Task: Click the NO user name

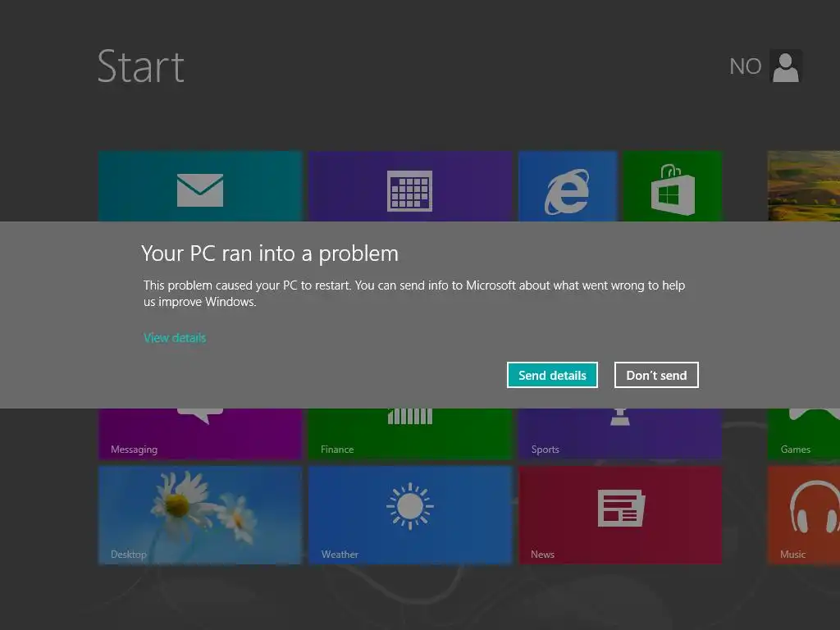Action: tap(745, 66)
